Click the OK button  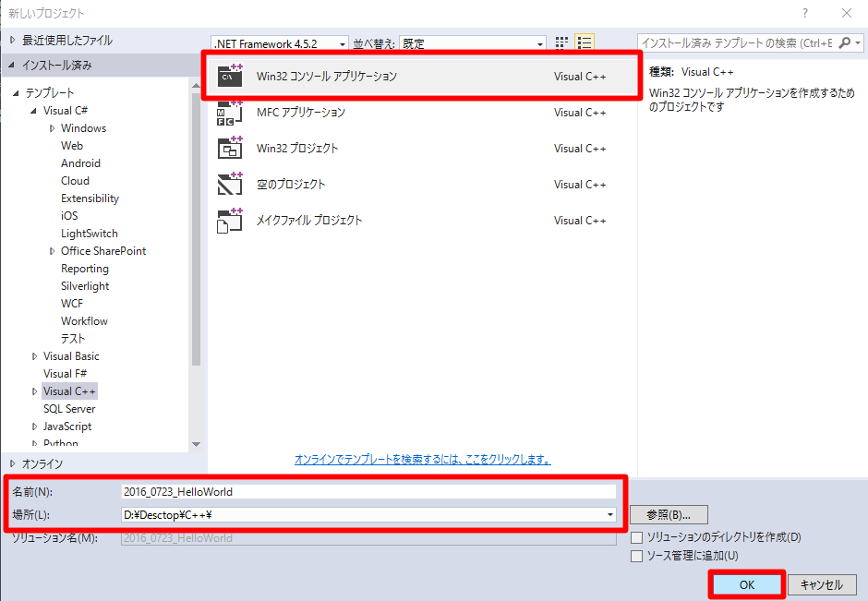tap(747, 585)
